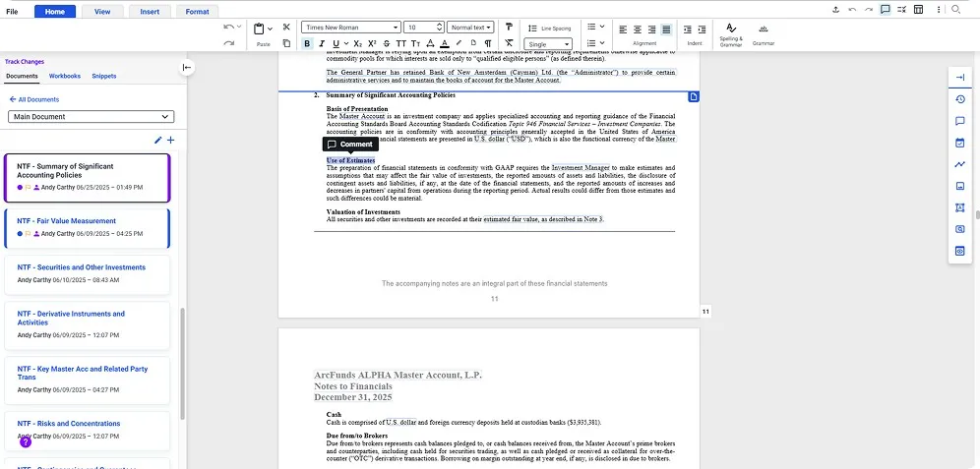Set alignment to left
980x469 pixels.
(623, 29)
